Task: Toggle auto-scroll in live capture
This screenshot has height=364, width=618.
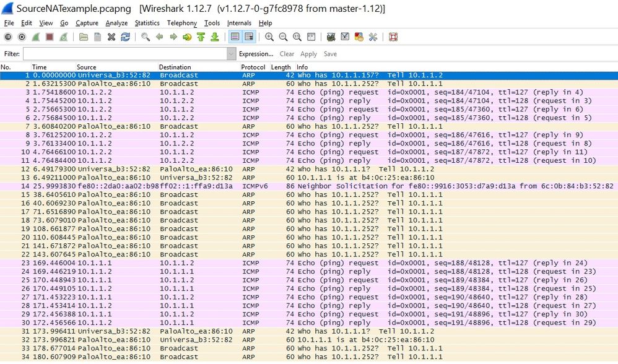Action: click(249, 37)
